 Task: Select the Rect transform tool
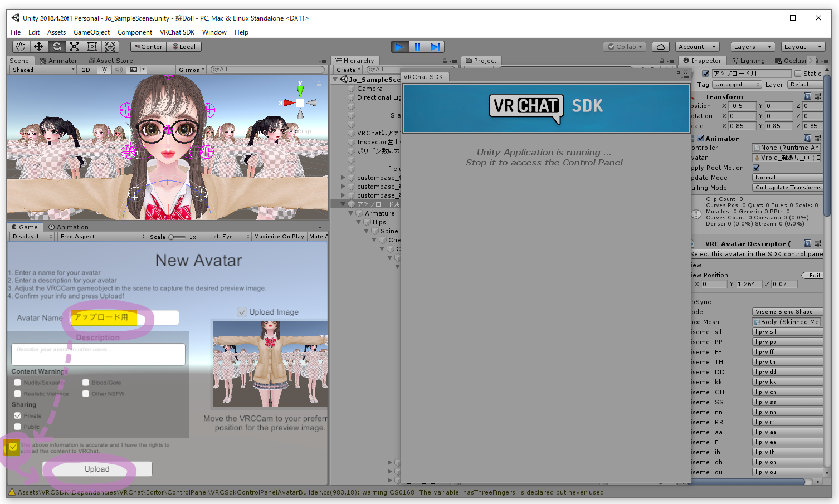(x=92, y=47)
